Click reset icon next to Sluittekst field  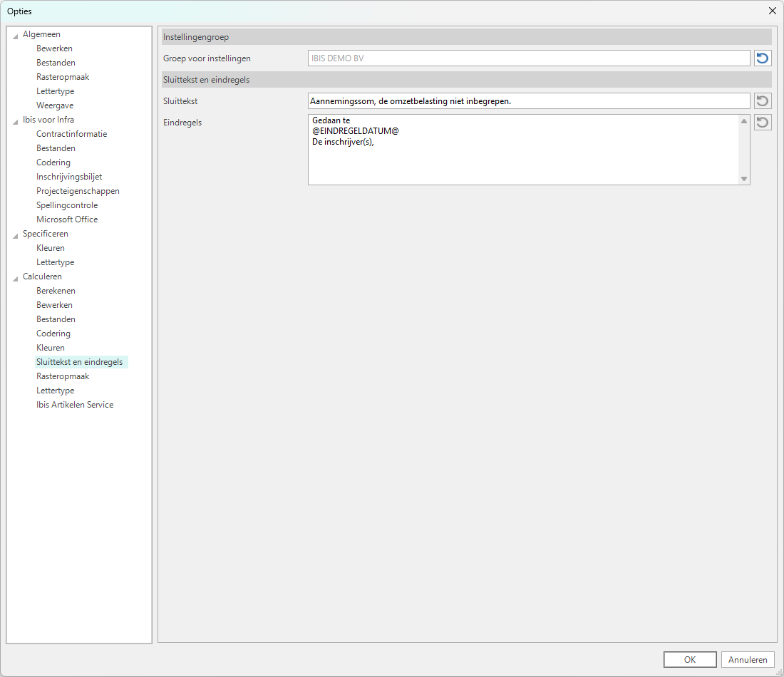click(x=763, y=101)
